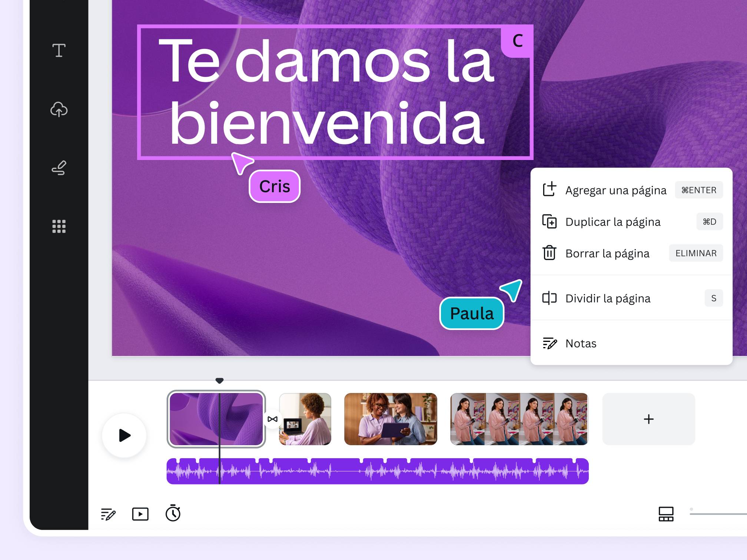Viewport: 747px width, 560px height.
Task: Click the audio waveform track
Action: (376, 471)
